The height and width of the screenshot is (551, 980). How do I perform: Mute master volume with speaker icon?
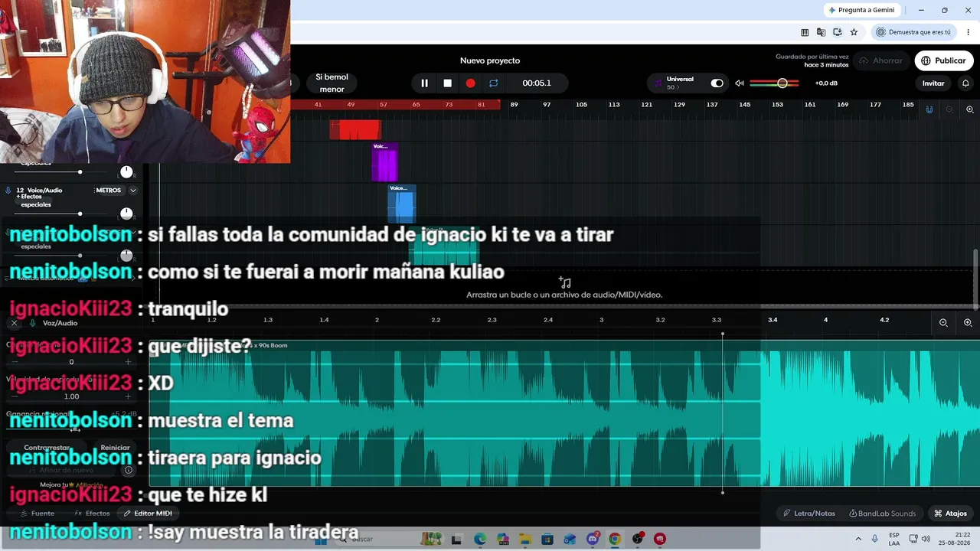pyautogui.click(x=740, y=83)
